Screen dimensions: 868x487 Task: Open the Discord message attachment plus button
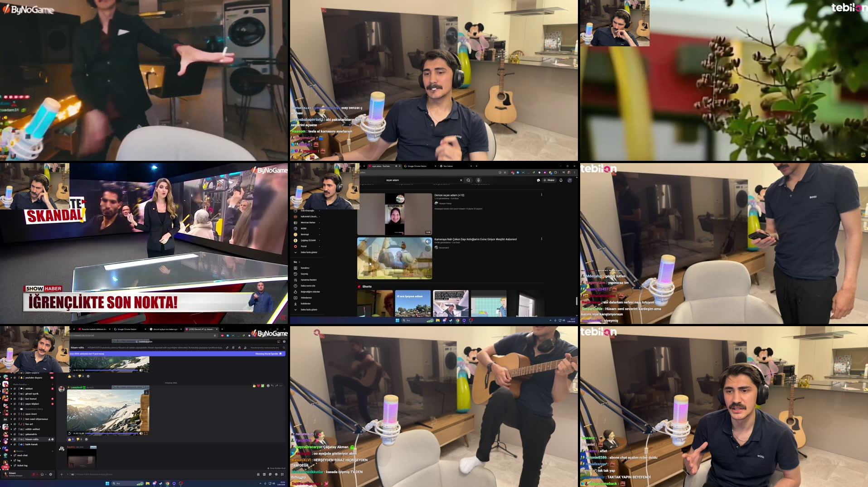[62, 474]
